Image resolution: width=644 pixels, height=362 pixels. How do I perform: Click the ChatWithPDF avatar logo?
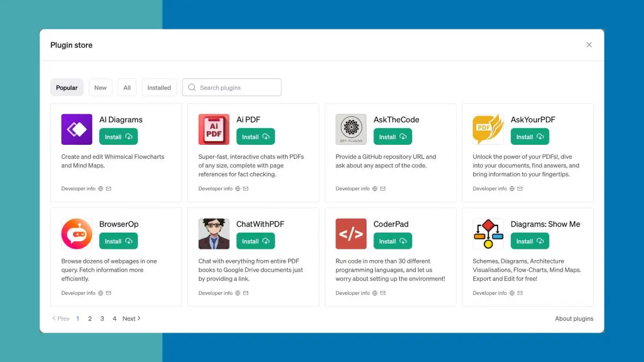coord(214,234)
